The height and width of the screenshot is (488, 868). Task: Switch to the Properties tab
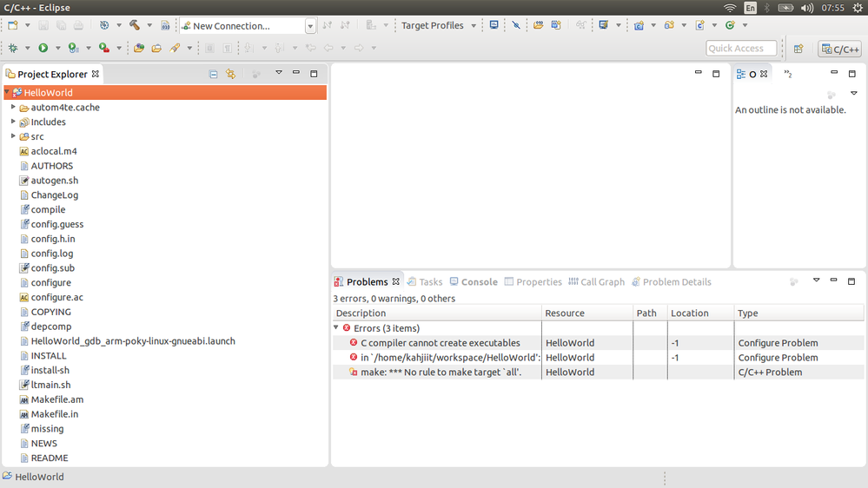(x=533, y=281)
